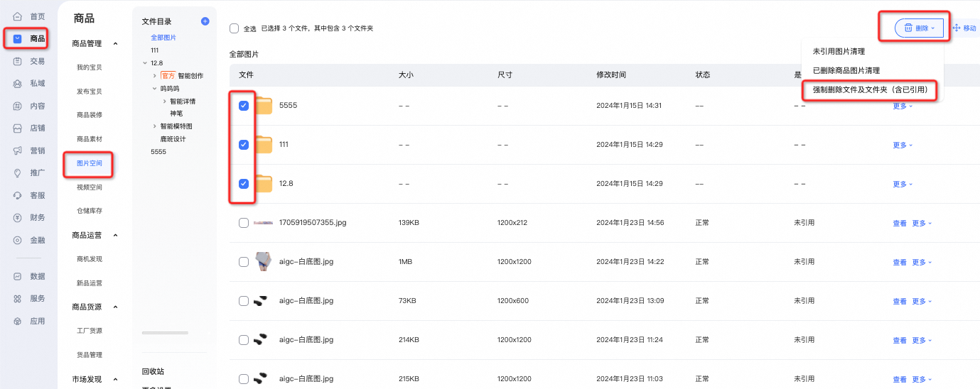
Task: Select the 交易 icon in sidebar
Action: 18,61
